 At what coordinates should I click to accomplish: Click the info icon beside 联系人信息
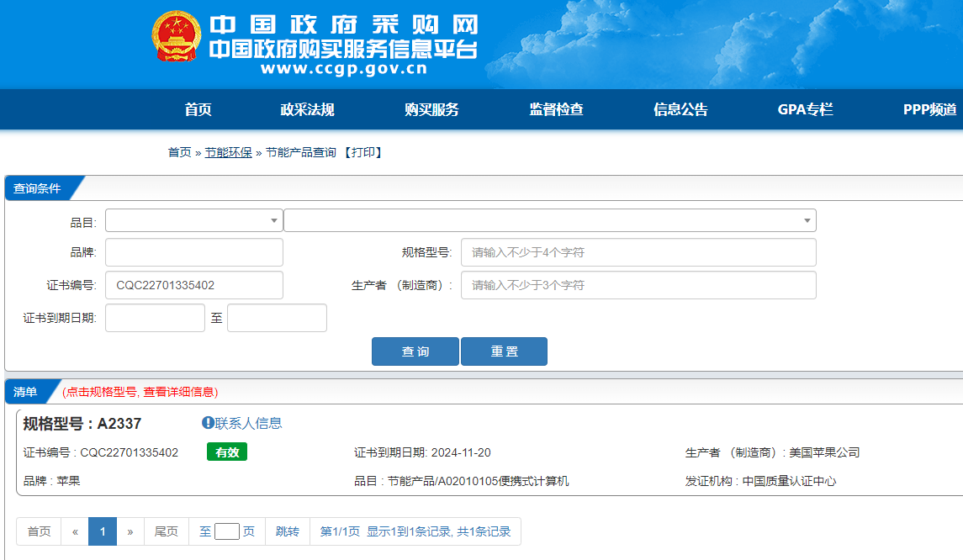tap(208, 422)
